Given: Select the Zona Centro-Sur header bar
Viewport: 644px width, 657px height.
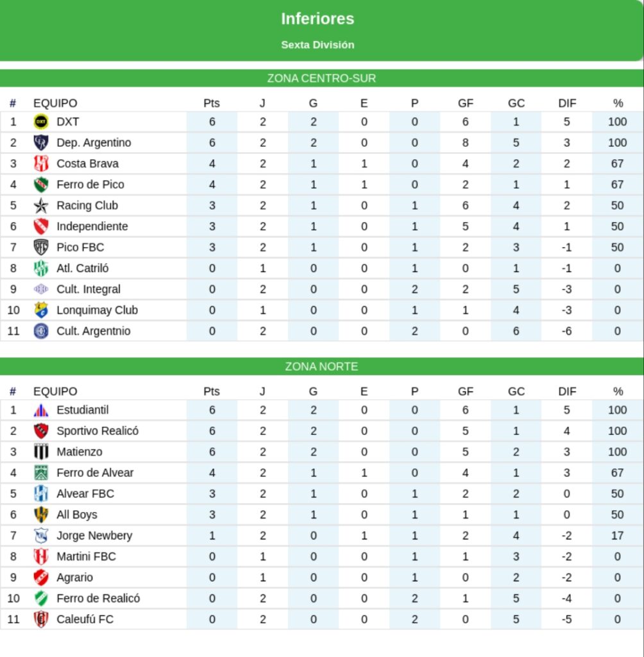Looking at the screenshot, I should click(321, 78).
